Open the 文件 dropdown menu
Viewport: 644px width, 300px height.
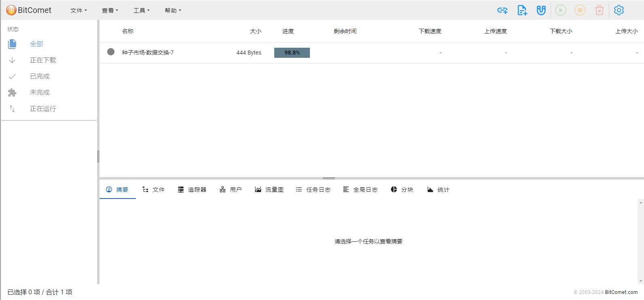click(x=78, y=11)
